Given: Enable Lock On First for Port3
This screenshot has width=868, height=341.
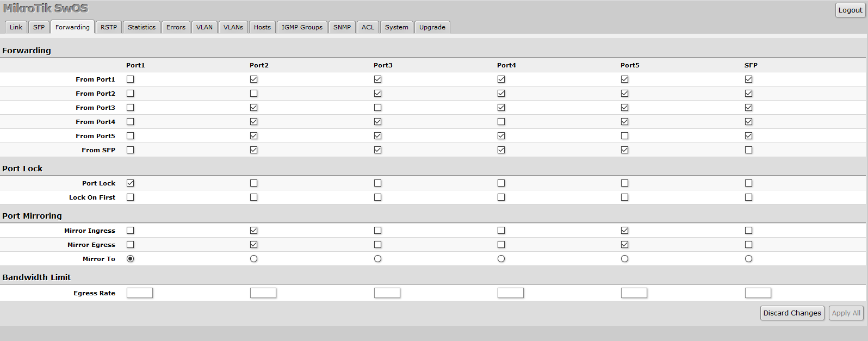Looking at the screenshot, I should [x=378, y=197].
